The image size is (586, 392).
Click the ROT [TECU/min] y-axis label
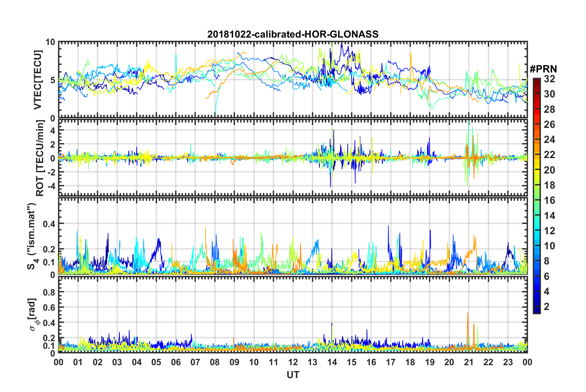[40, 158]
